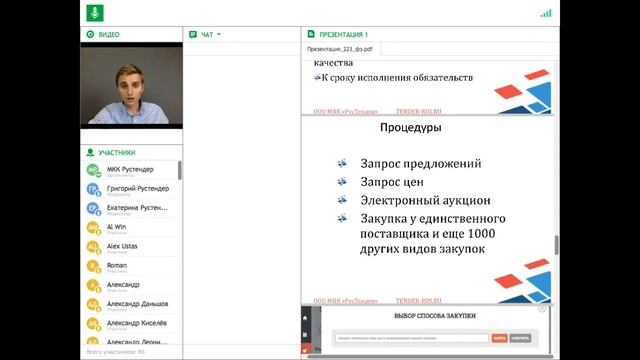Toggle the green microphone button
This screenshot has width=640, height=360.
95,13
